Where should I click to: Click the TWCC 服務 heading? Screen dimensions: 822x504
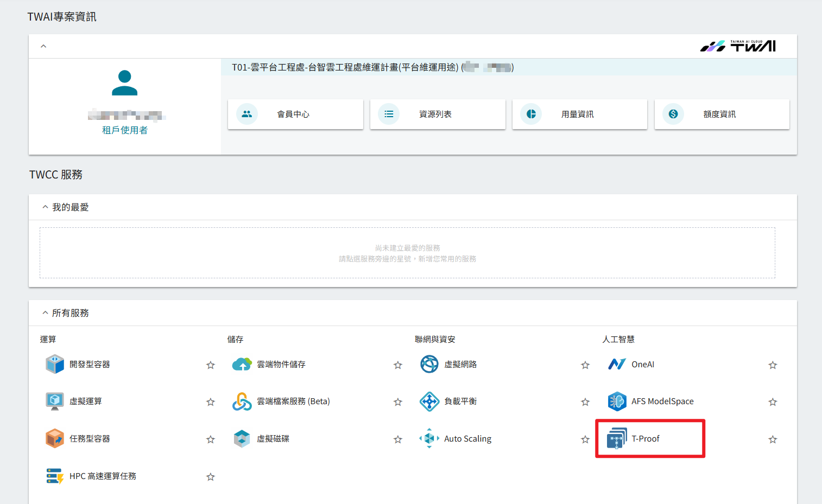pos(56,174)
